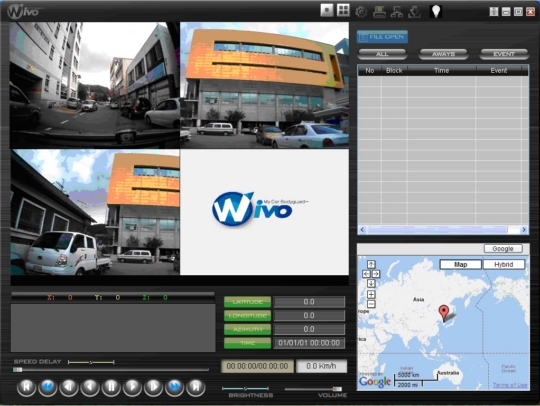Screen dimensions: 540x406
Task: Open the Terms of Use link
Action: tap(510, 385)
